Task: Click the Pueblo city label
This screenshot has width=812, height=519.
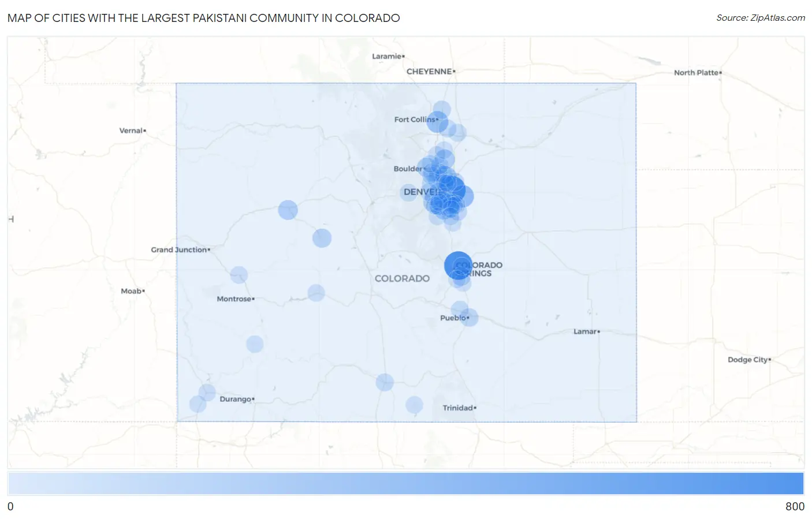Action: pos(453,318)
